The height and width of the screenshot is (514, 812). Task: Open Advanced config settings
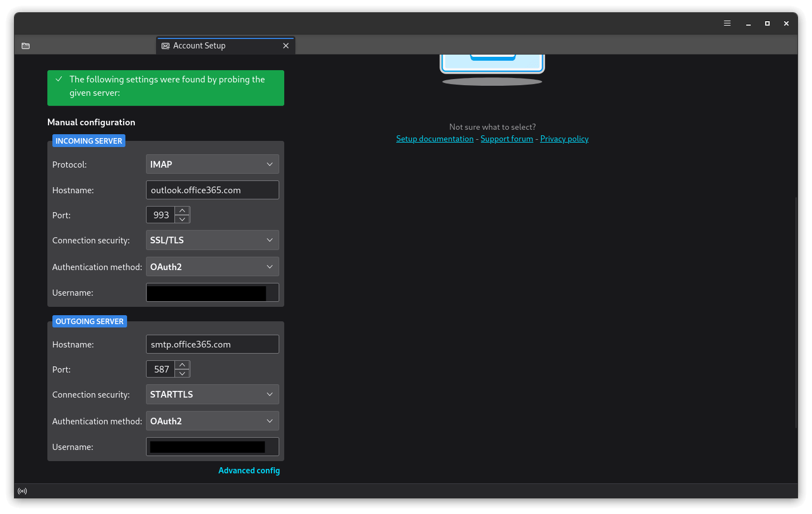[x=249, y=470]
